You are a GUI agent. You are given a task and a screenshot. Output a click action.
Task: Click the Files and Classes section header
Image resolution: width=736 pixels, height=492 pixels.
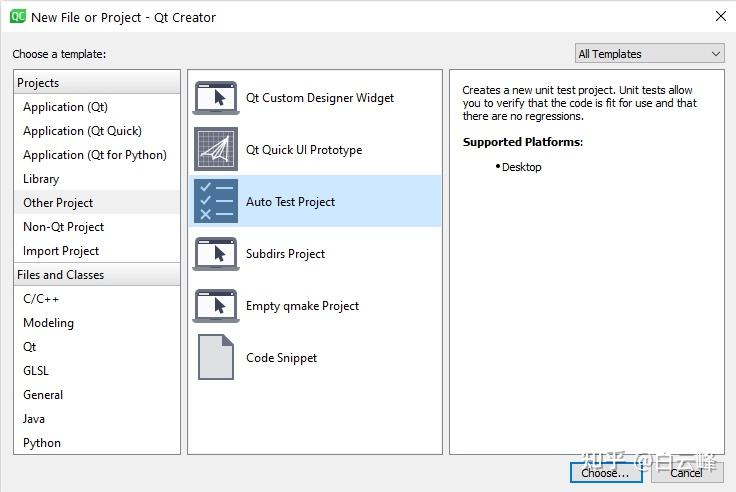pos(97,275)
